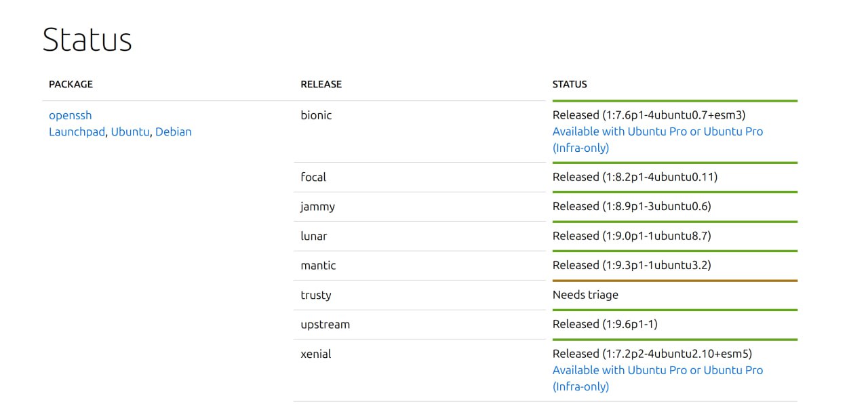Open the Ubuntu Pro availability link for bionic

coord(657,131)
